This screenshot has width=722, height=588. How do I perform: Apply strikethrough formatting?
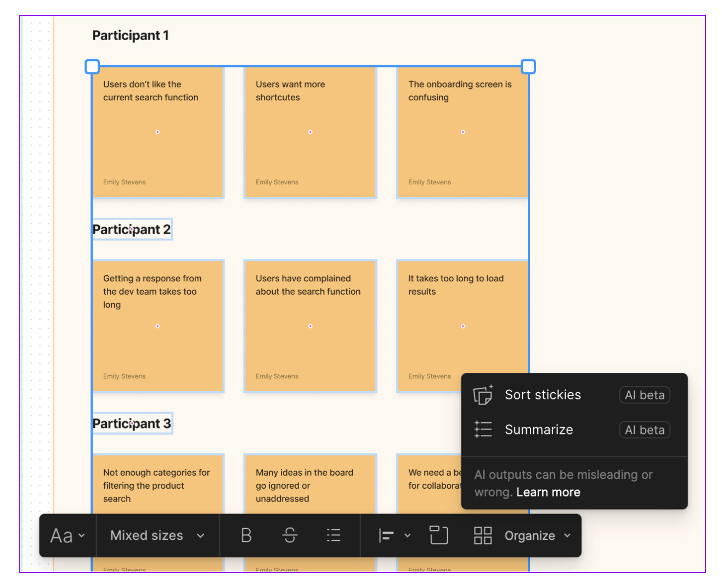[290, 535]
